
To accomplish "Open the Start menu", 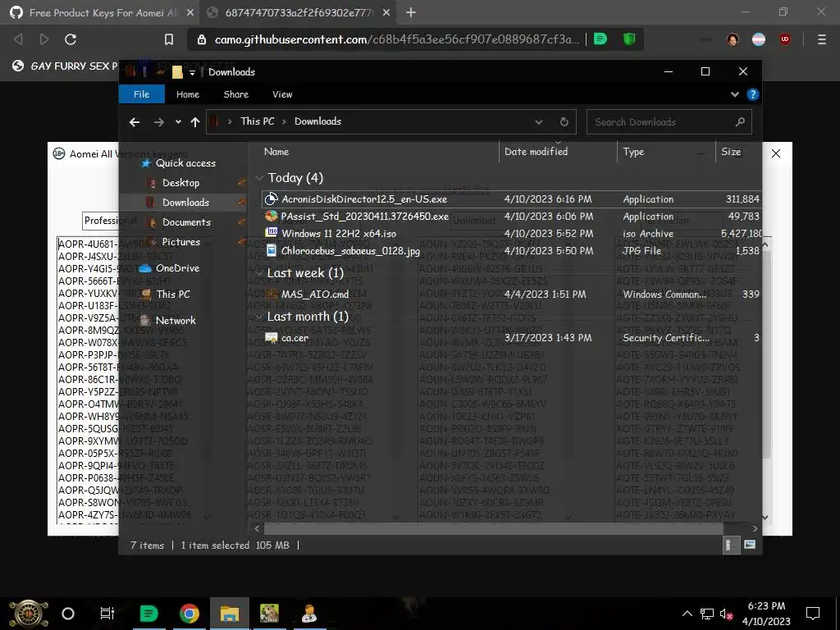I will [x=28, y=614].
